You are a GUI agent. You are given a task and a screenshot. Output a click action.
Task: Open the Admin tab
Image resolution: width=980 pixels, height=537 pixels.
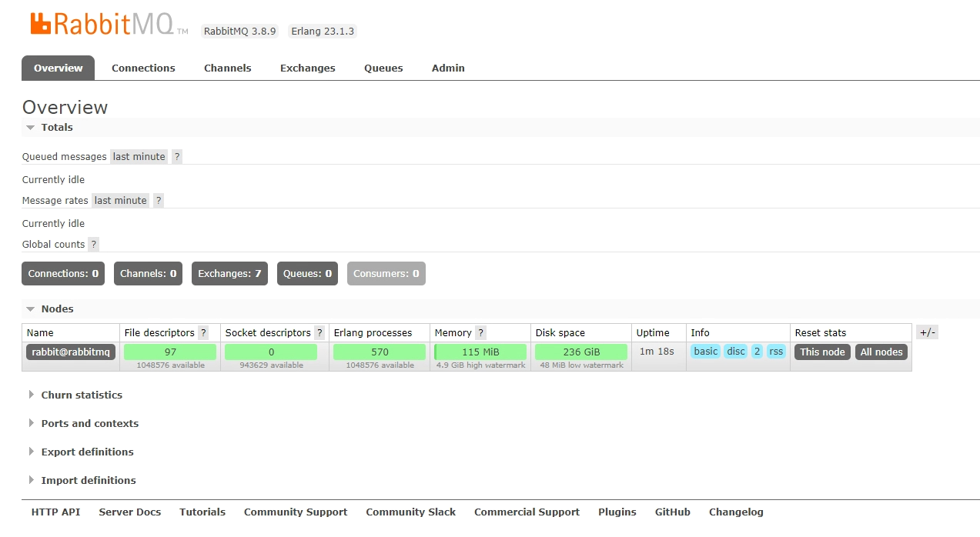coord(448,68)
